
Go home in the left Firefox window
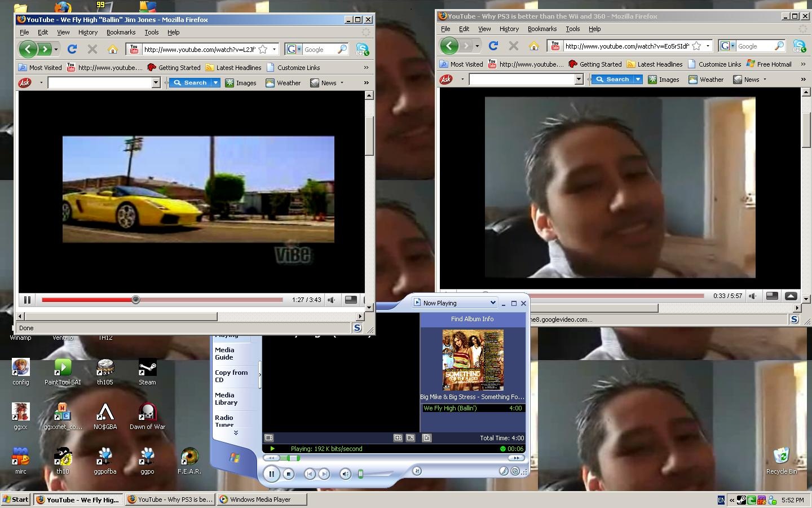pos(113,49)
